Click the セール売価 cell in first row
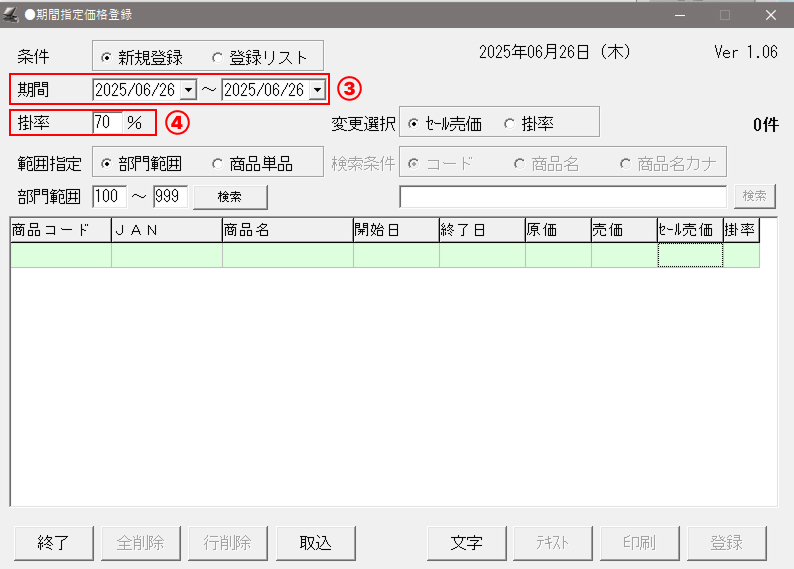Image resolution: width=794 pixels, height=569 pixels. pyautogui.click(x=689, y=256)
